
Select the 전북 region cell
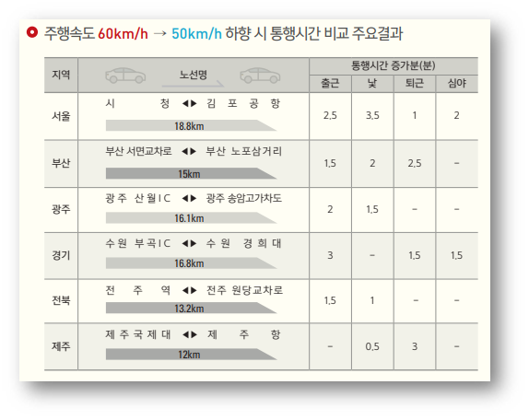click(61, 300)
